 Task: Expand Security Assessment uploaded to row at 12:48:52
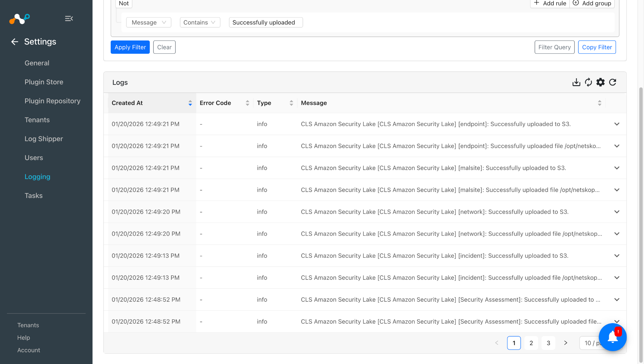click(617, 300)
